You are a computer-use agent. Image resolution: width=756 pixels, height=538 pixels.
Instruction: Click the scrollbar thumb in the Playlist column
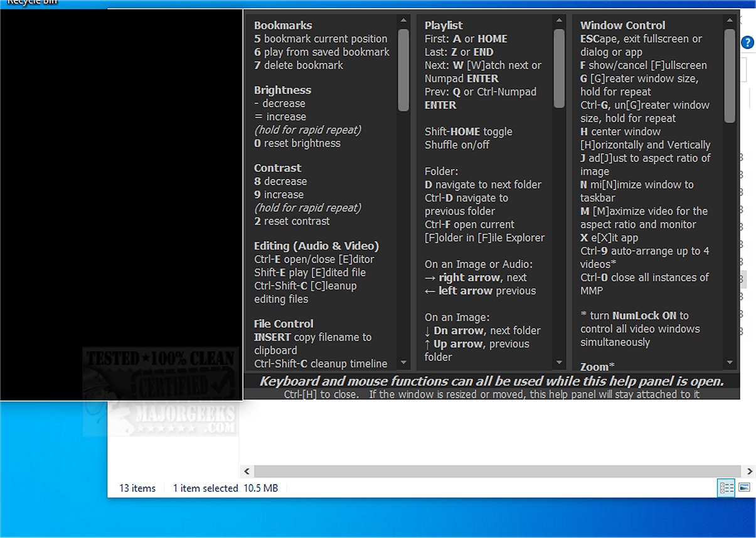click(559, 68)
